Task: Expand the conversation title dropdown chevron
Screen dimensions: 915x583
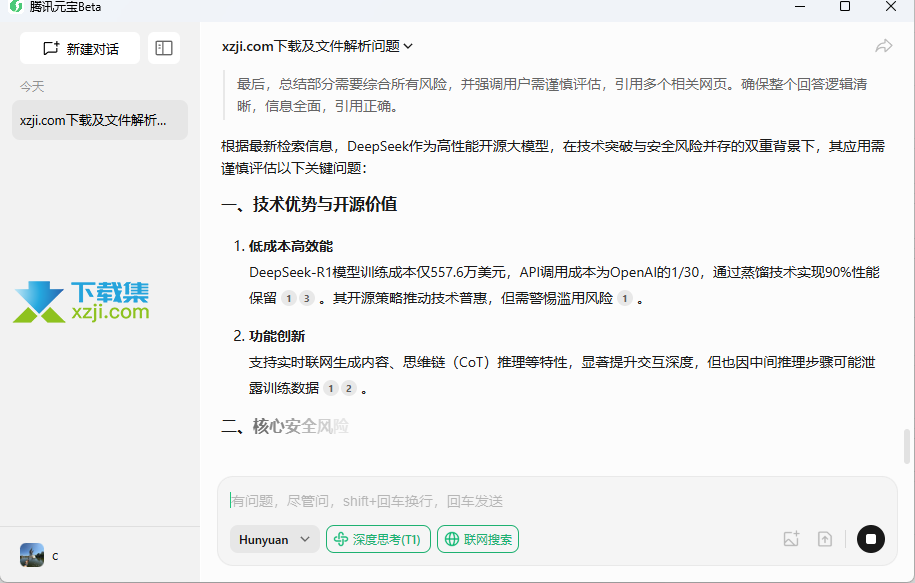Action: point(408,46)
